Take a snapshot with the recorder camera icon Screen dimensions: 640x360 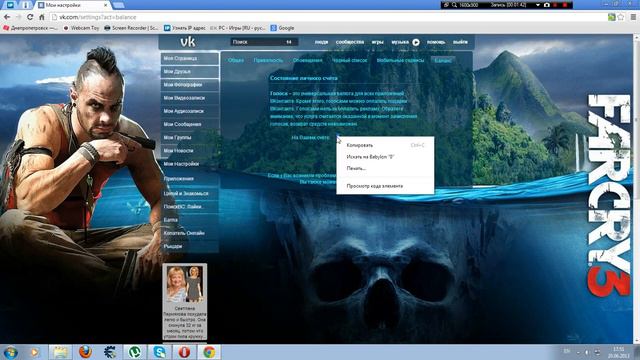(x=547, y=5)
